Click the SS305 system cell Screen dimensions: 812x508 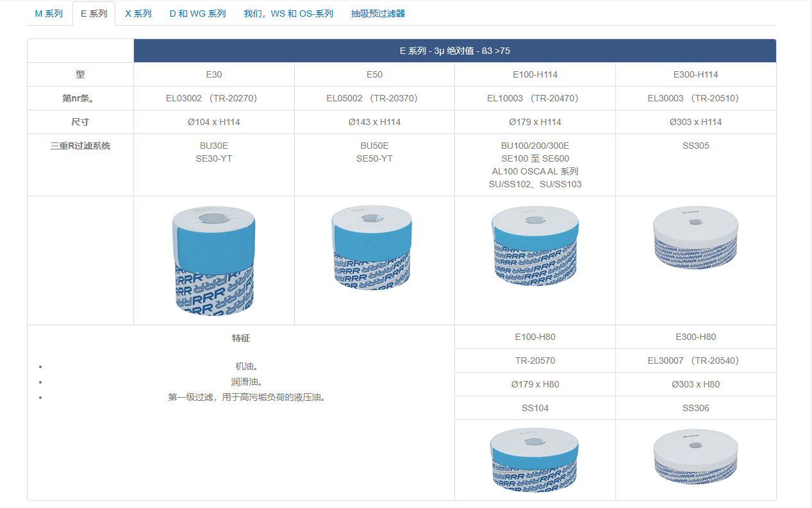[695, 146]
